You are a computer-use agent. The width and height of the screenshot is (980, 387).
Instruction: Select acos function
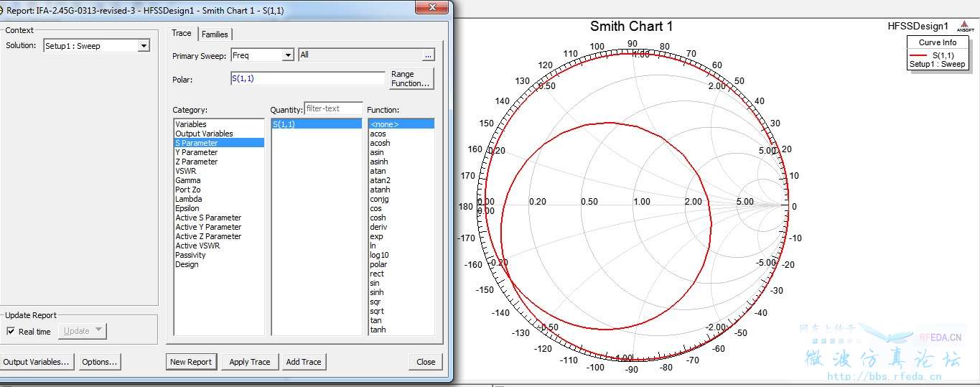(401, 134)
